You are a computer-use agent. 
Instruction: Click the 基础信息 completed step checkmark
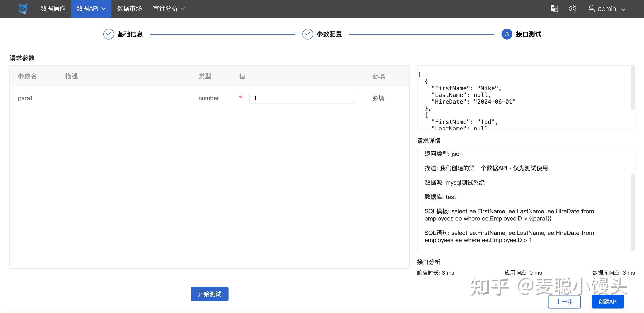[108, 34]
